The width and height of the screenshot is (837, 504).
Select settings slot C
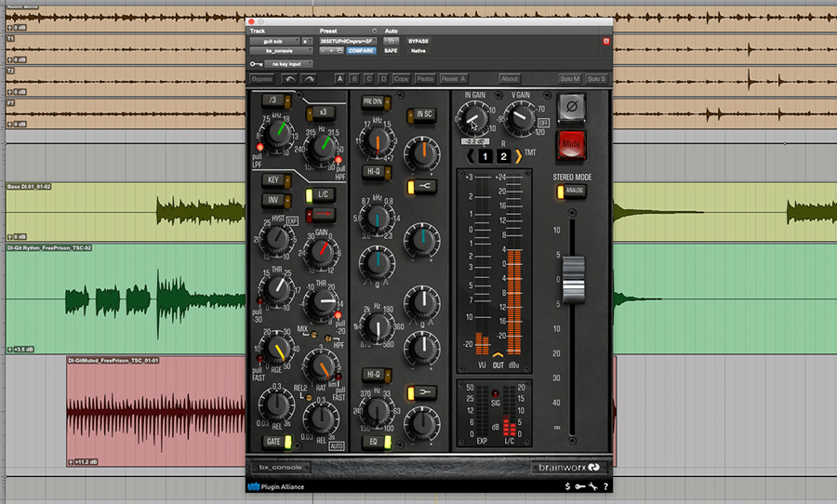[368, 79]
